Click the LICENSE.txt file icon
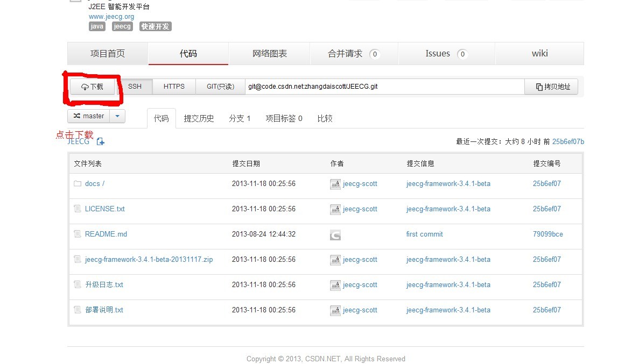The width and height of the screenshot is (639, 364). click(78, 209)
